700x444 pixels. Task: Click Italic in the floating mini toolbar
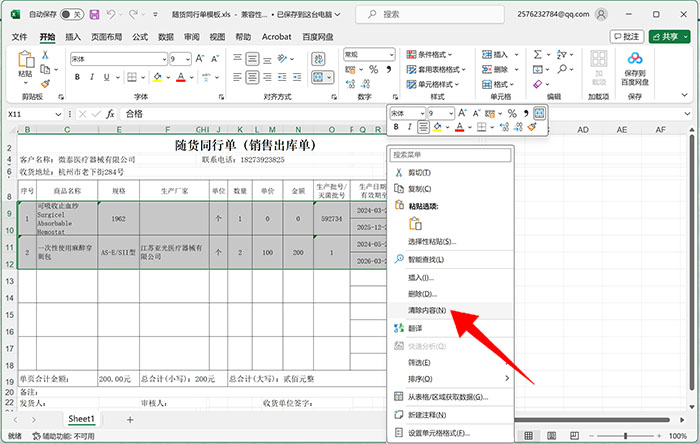[x=409, y=127]
